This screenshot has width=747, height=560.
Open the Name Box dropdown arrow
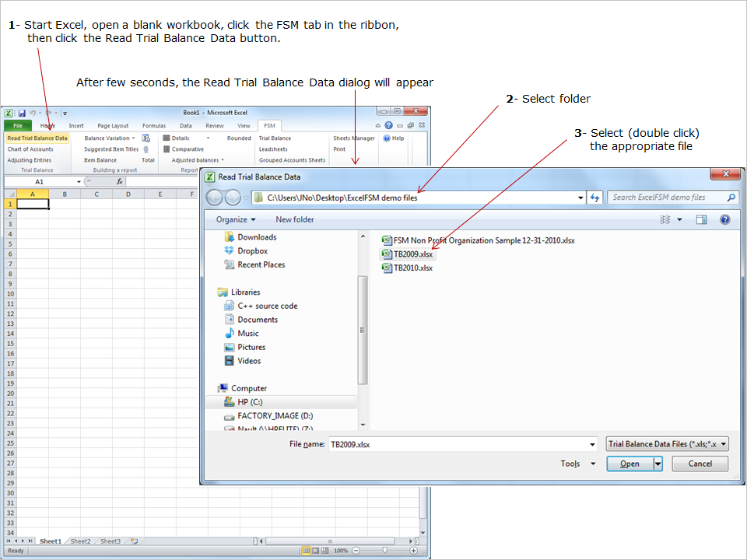(79, 182)
